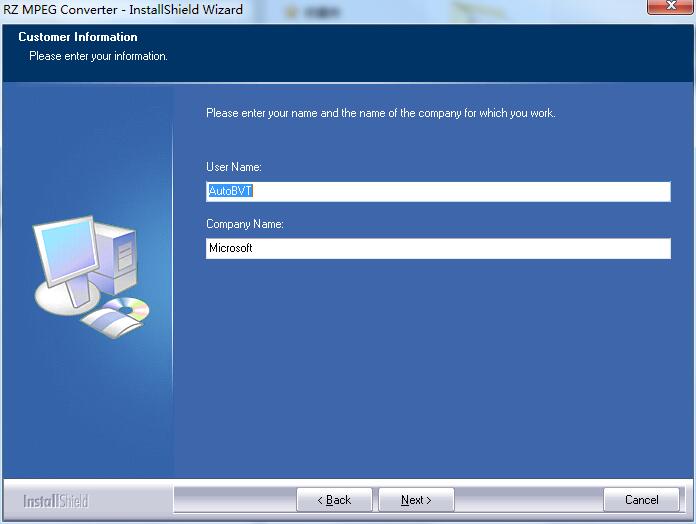Click the Next button

coord(416,500)
